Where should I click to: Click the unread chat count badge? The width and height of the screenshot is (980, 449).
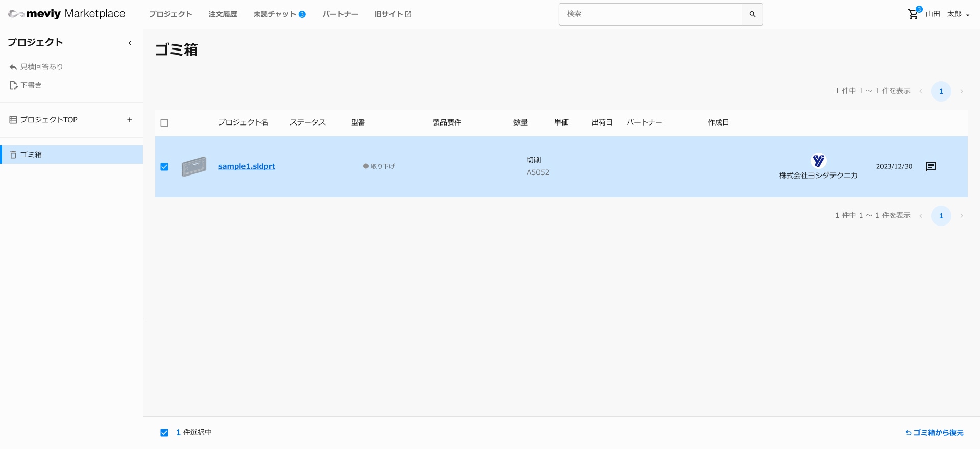pyautogui.click(x=302, y=14)
